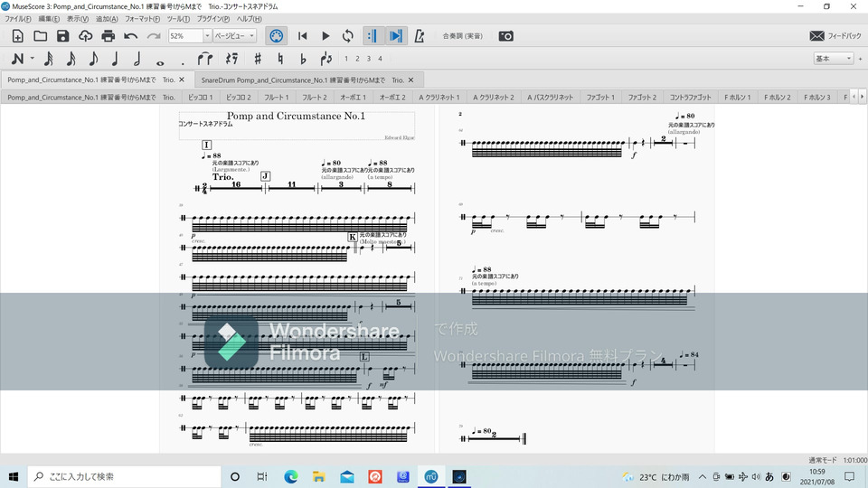The image size is (868, 488).
Task: Add a tie to note
Action: 205,59
